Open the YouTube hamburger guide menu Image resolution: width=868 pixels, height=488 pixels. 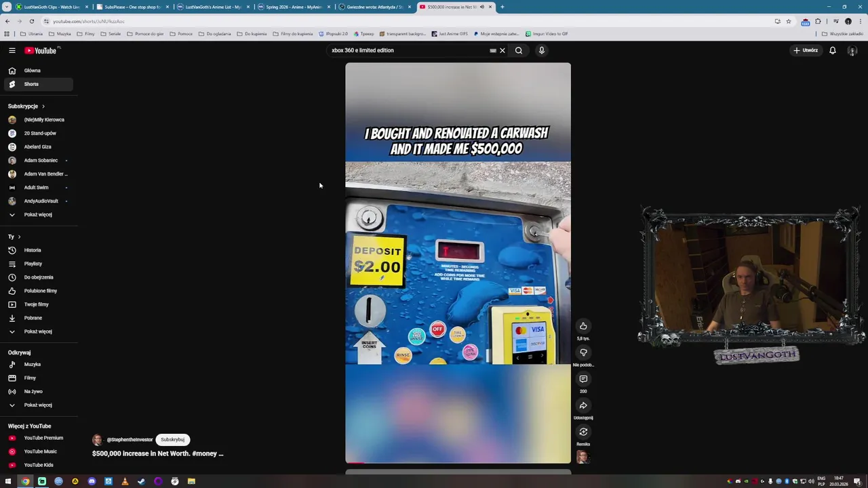click(12, 50)
